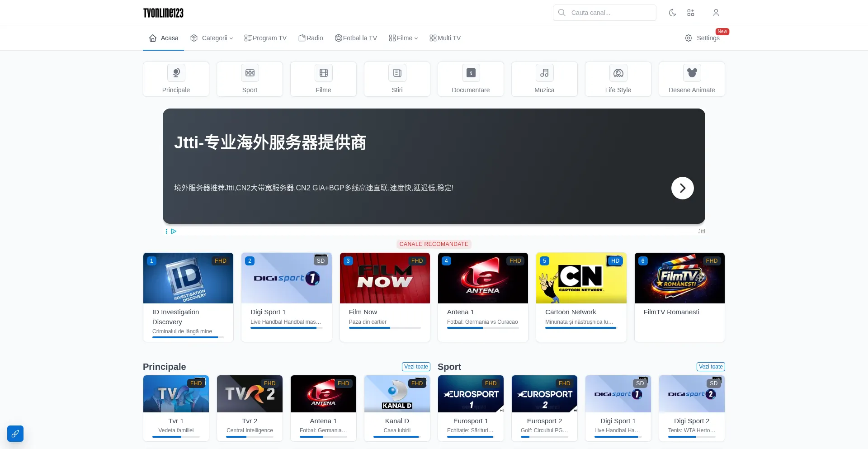Open the Eurosport 2 channel card
868x449 pixels.
[545, 408]
